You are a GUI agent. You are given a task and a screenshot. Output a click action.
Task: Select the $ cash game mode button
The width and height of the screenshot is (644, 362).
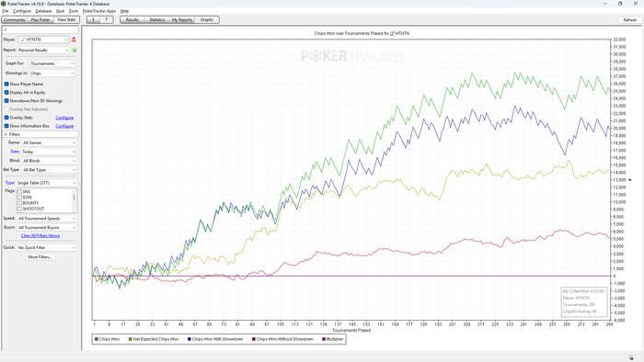click(93, 19)
